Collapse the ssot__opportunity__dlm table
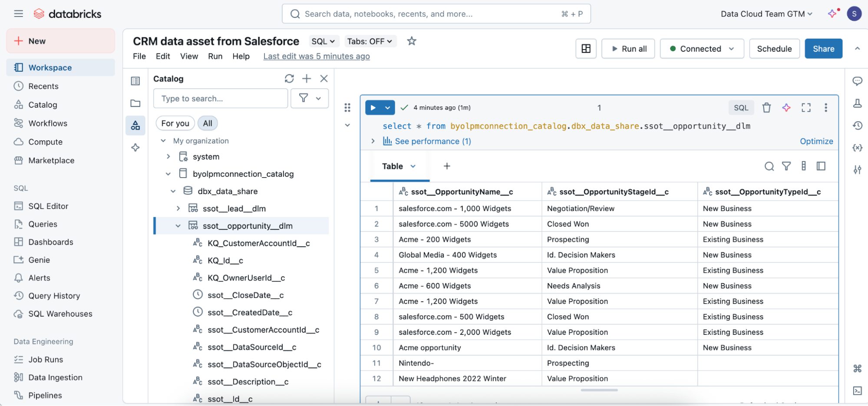Image resolution: width=868 pixels, height=406 pixels. 178,226
